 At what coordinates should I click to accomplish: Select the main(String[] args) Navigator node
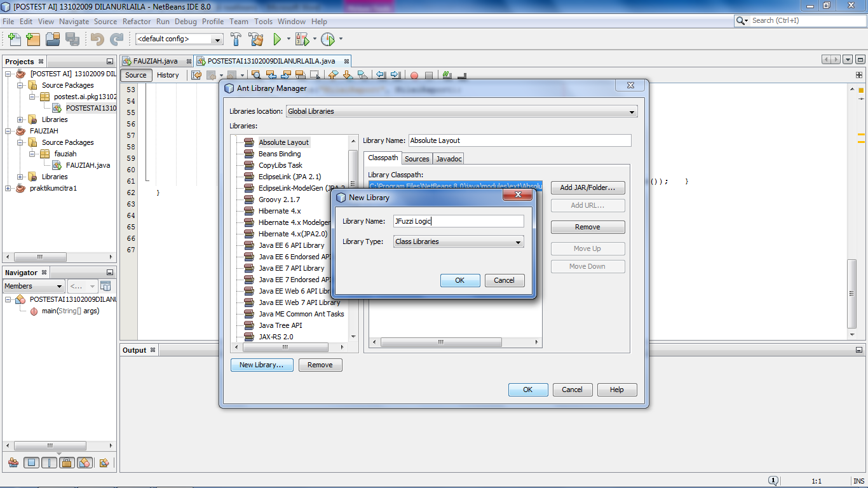point(71,311)
